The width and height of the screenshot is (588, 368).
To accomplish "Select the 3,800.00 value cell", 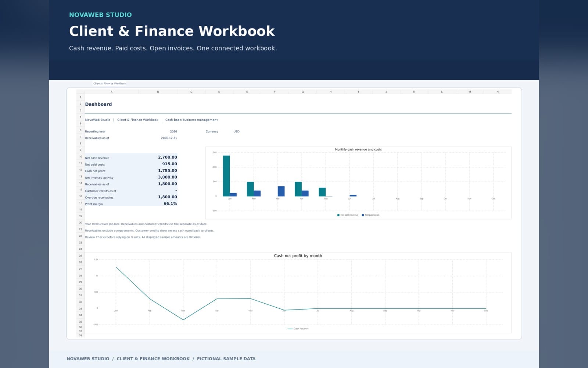I will coord(168,177).
